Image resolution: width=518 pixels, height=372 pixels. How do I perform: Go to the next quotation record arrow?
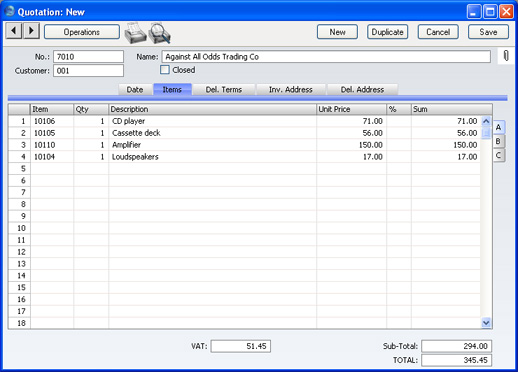coord(31,31)
